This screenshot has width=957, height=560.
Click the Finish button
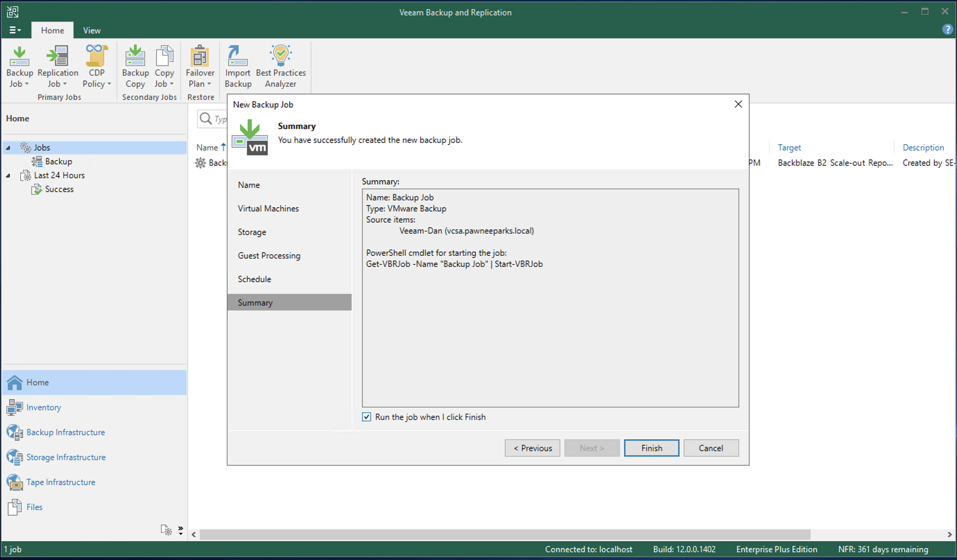pyautogui.click(x=652, y=448)
